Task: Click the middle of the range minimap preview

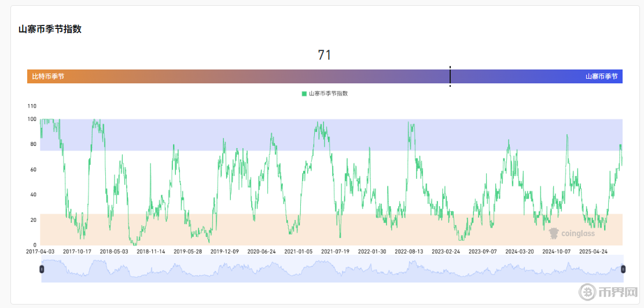Action: pos(332,269)
